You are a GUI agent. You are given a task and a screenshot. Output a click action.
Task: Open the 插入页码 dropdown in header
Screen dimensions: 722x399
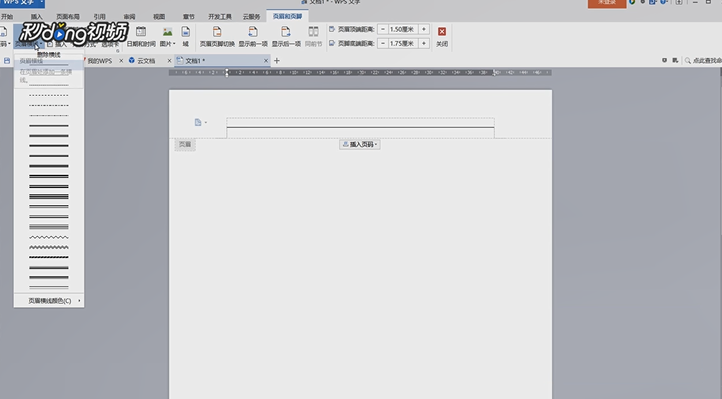[360, 145]
